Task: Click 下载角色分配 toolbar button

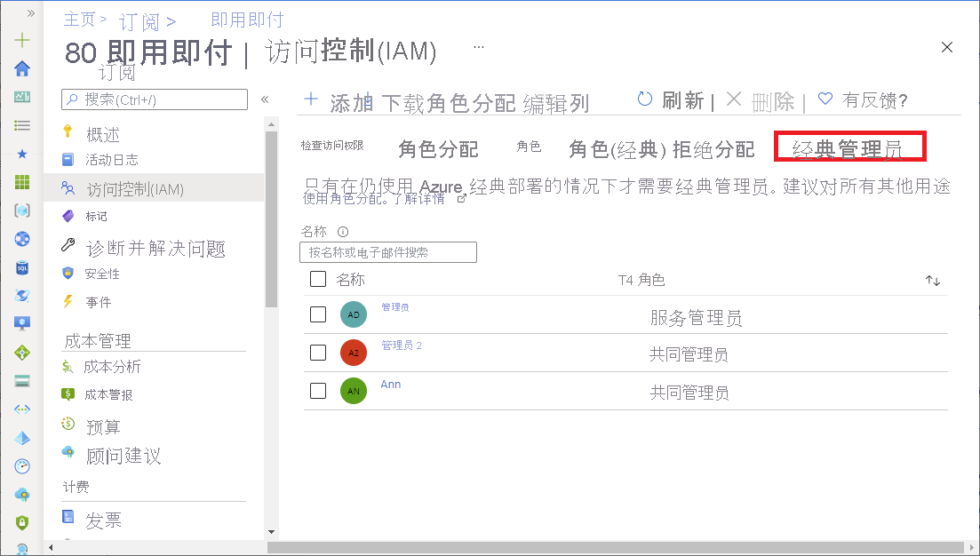Action: click(448, 103)
